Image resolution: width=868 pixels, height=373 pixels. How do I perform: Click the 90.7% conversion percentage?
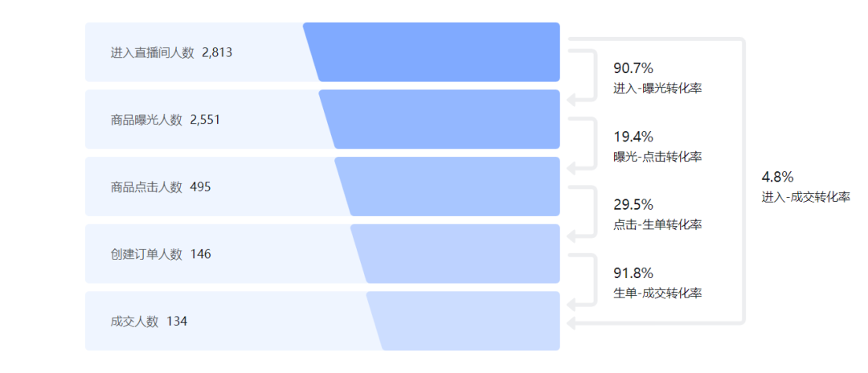[633, 69]
